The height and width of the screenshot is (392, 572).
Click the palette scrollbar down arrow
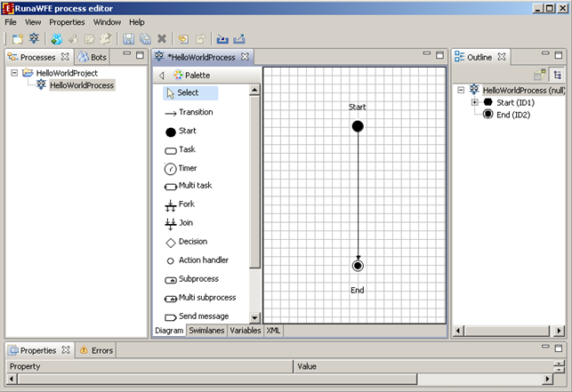255,317
